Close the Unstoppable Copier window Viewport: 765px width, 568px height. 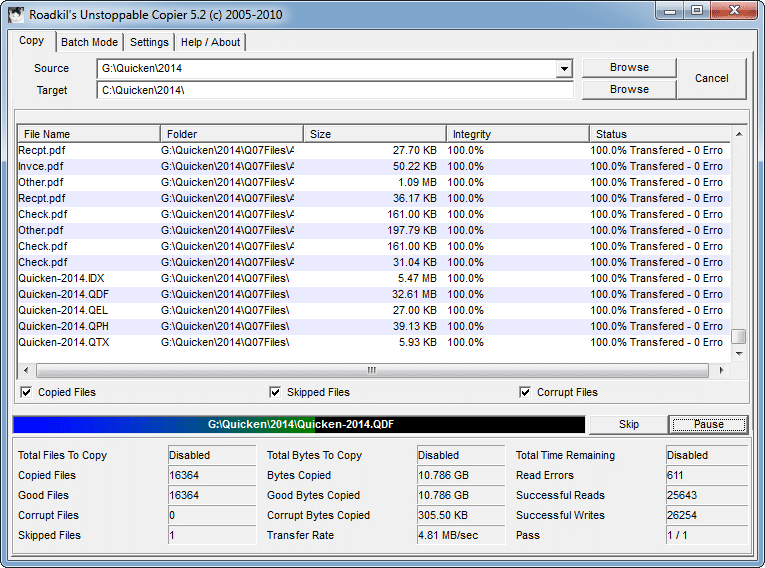pos(734,11)
